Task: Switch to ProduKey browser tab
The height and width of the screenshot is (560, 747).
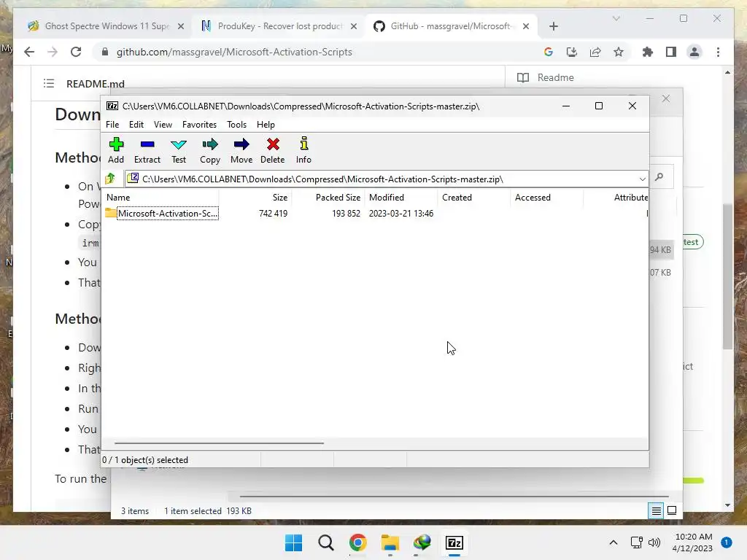Action: tap(280, 26)
